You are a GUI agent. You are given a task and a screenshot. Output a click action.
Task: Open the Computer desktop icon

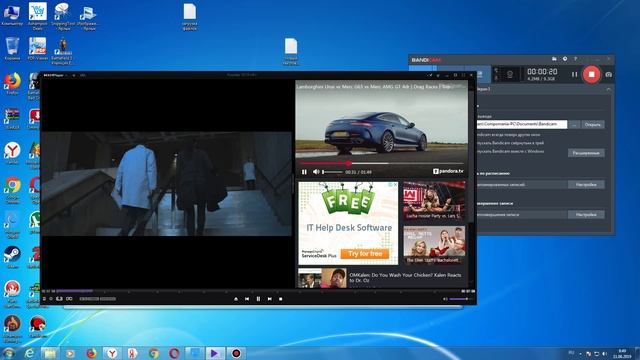tap(12, 15)
